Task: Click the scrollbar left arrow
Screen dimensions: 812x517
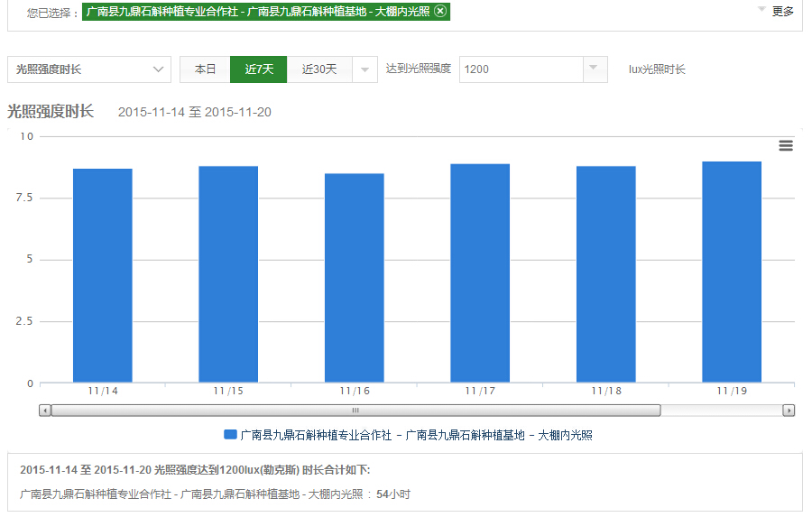Action: pyautogui.click(x=45, y=411)
